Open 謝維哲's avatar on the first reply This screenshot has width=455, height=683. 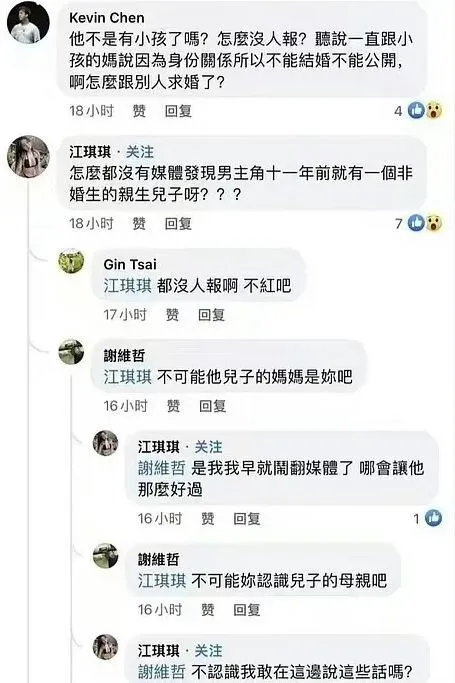(71, 352)
